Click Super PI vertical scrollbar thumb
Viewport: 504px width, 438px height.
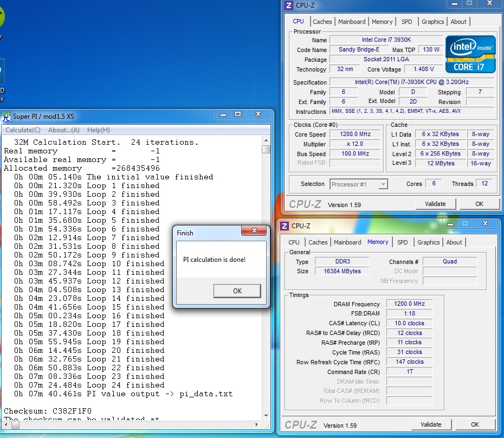(266, 150)
